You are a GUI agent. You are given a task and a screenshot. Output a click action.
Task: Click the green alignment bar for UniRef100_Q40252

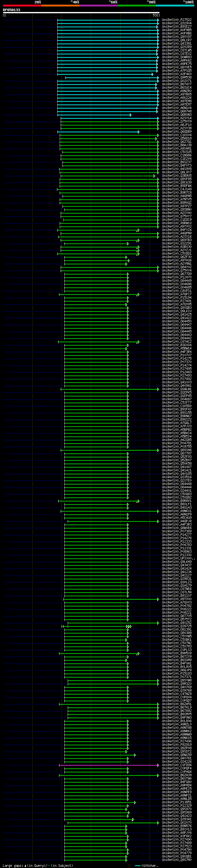(x=114, y=623)
